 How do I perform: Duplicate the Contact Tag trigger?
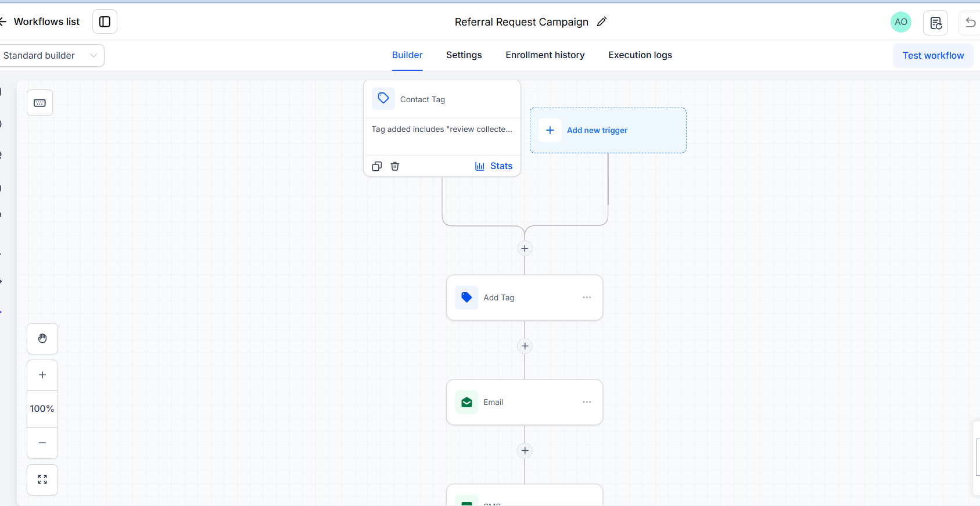click(x=377, y=166)
